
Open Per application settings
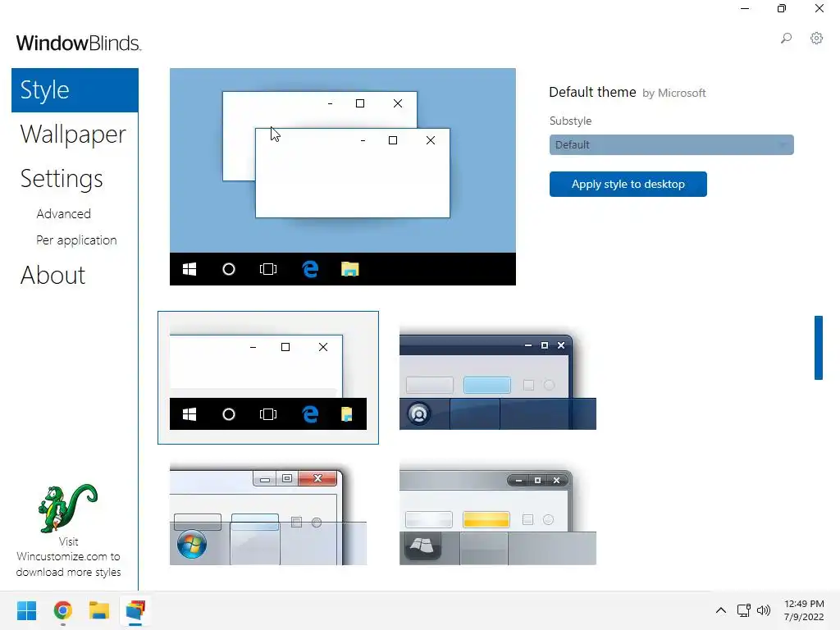pyautogui.click(x=76, y=240)
